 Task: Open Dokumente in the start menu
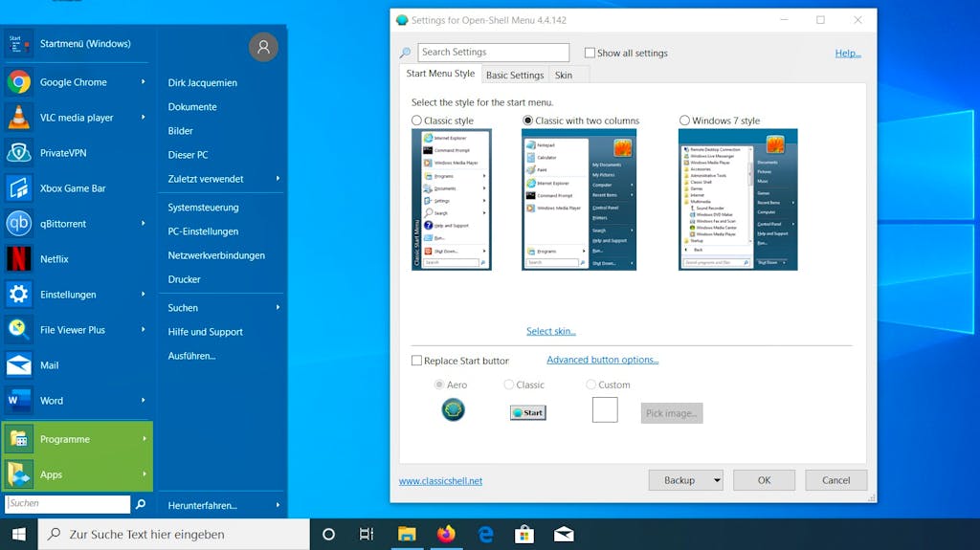[x=192, y=107]
